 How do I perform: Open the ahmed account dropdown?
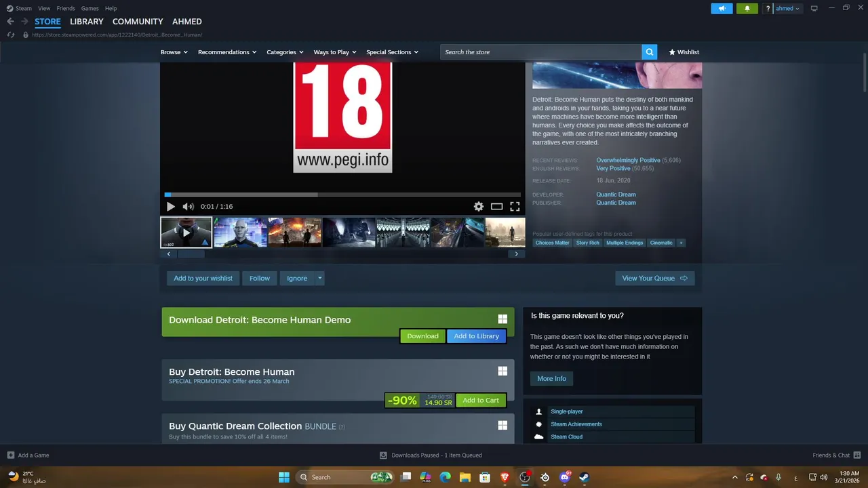[x=788, y=8]
